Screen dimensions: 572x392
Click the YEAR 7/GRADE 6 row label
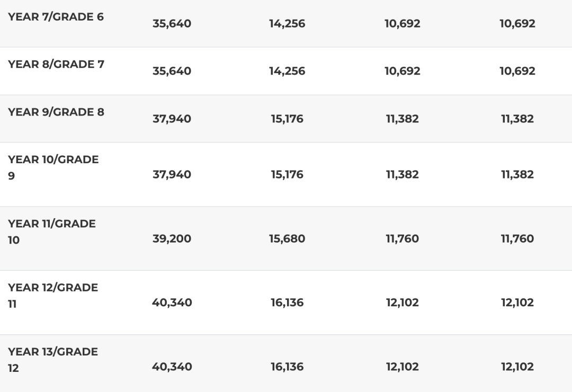[x=56, y=16]
